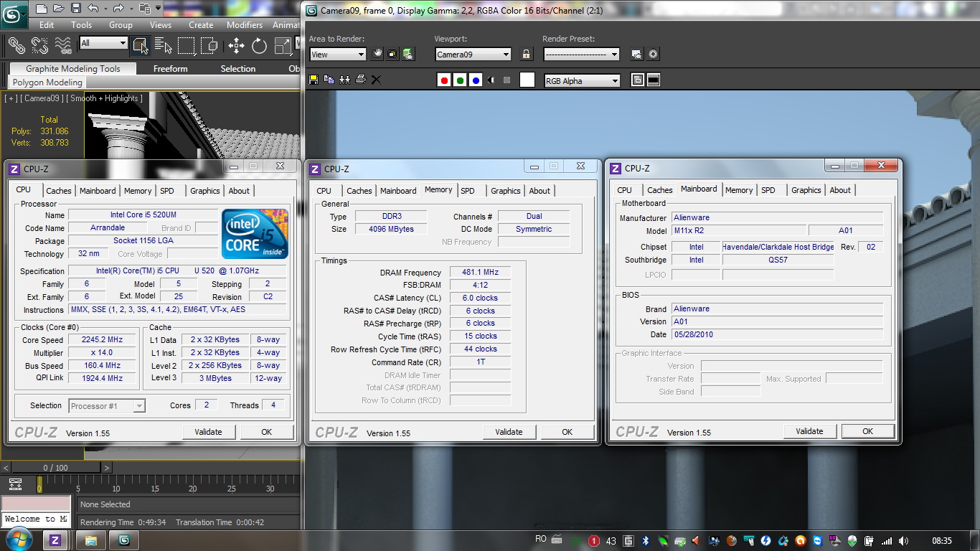
Task: Click Validate in the CPU tab window
Action: [x=208, y=432]
